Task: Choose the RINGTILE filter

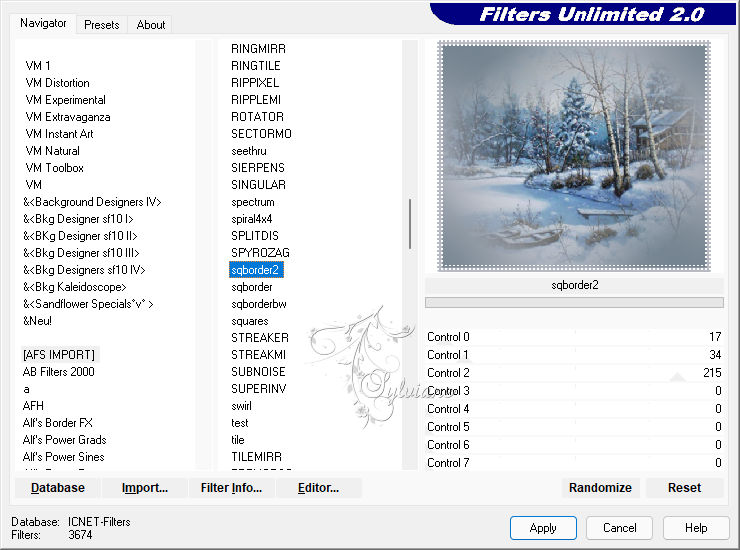Action: tap(255, 66)
